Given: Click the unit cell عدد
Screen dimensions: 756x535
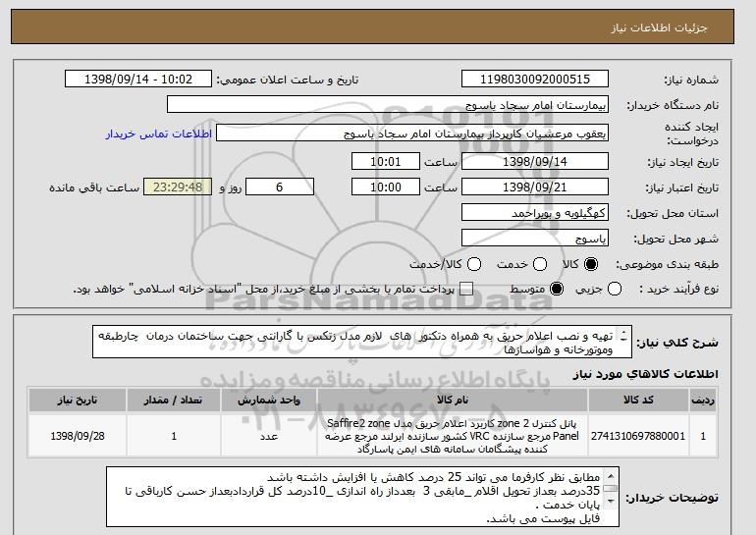Looking at the screenshot, I should [x=269, y=436].
